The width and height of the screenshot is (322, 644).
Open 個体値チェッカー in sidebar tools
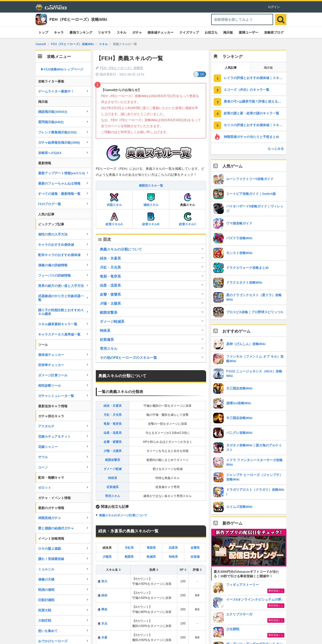[x=63, y=355]
